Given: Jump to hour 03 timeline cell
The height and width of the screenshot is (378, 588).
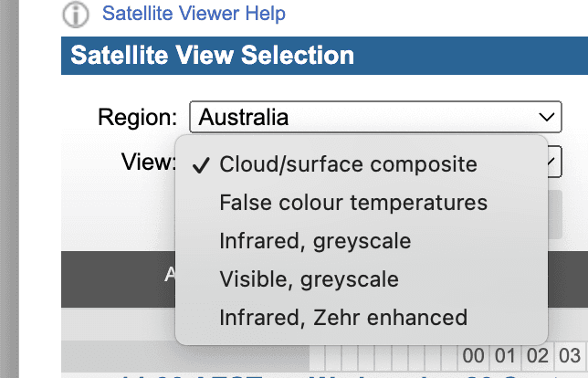Looking at the screenshot, I should tap(570, 355).
